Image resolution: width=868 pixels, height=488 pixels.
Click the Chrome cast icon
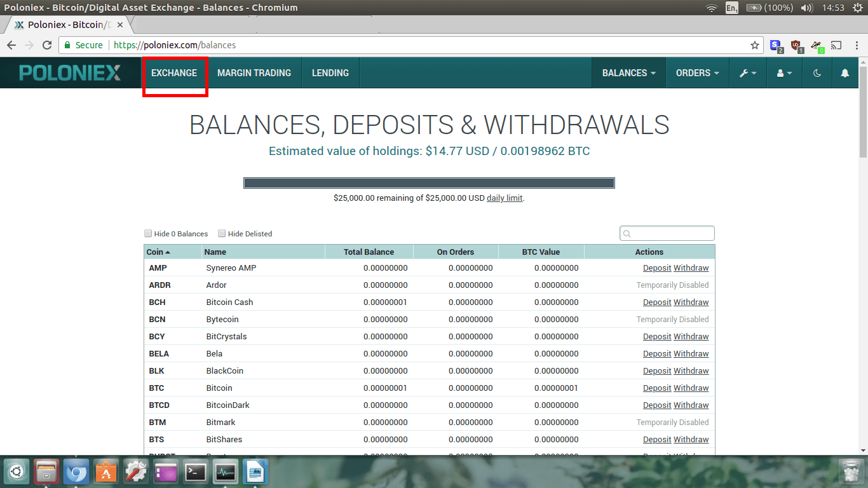coord(836,45)
